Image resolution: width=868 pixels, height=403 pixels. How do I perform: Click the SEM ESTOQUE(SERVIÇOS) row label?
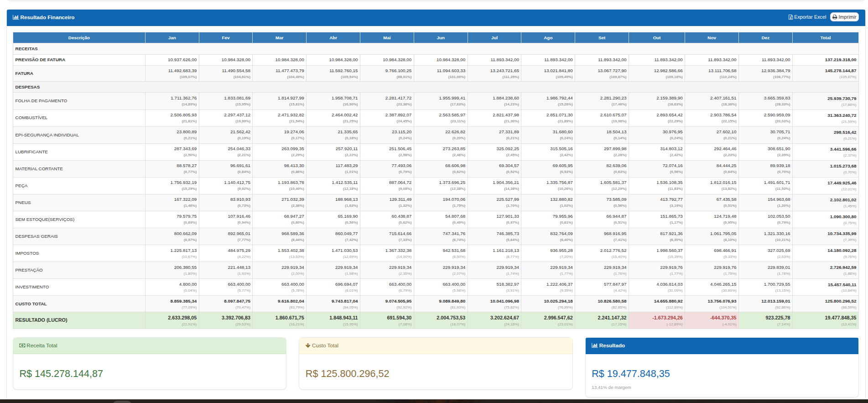click(45, 220)
